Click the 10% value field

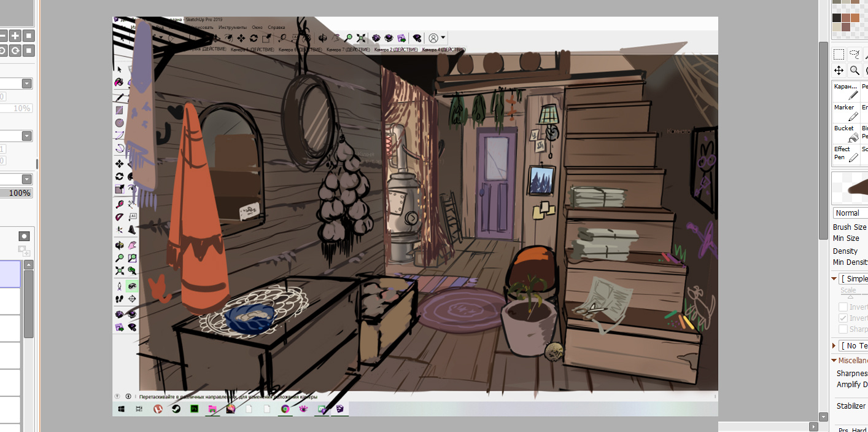[16, 108]
